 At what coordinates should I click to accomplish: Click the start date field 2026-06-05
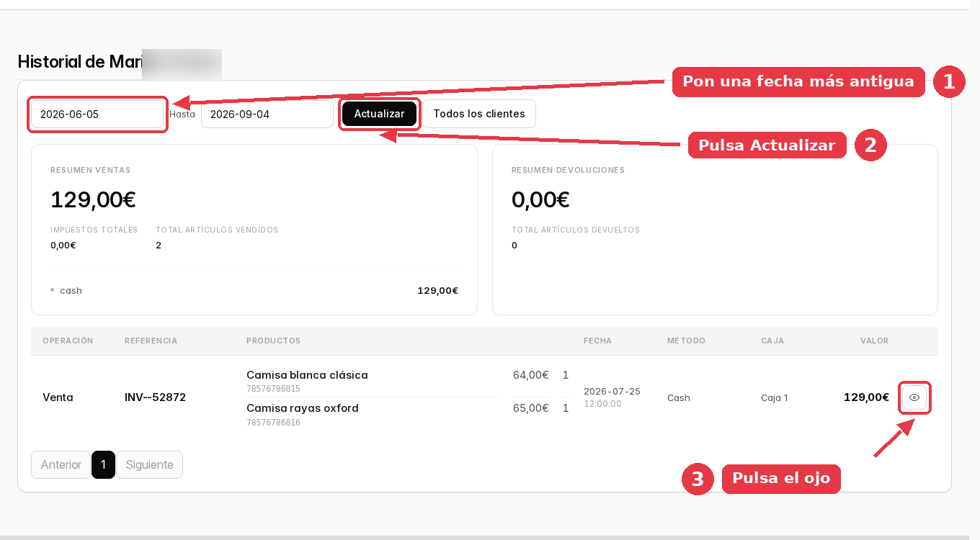point(97,114)
